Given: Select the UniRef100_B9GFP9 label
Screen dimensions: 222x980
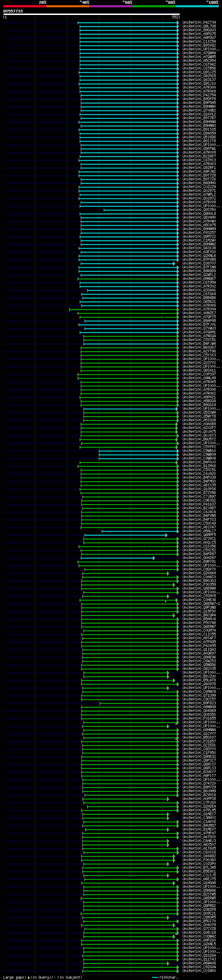Looking at the screenshot, I should tap(199, 99).
